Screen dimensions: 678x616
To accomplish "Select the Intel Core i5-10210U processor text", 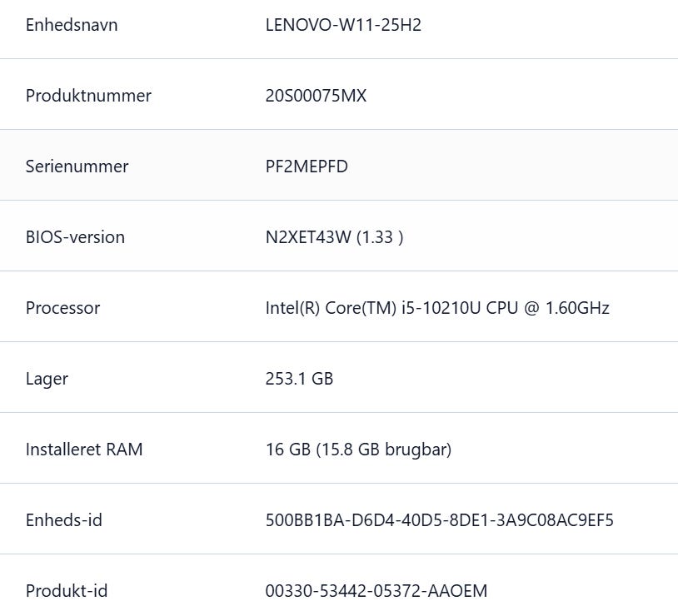I will coord(437,308).
